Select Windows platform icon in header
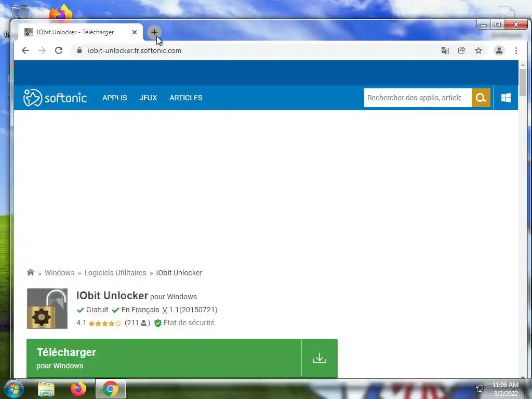This screenshot has height=399, width=532. coord(506,98)
